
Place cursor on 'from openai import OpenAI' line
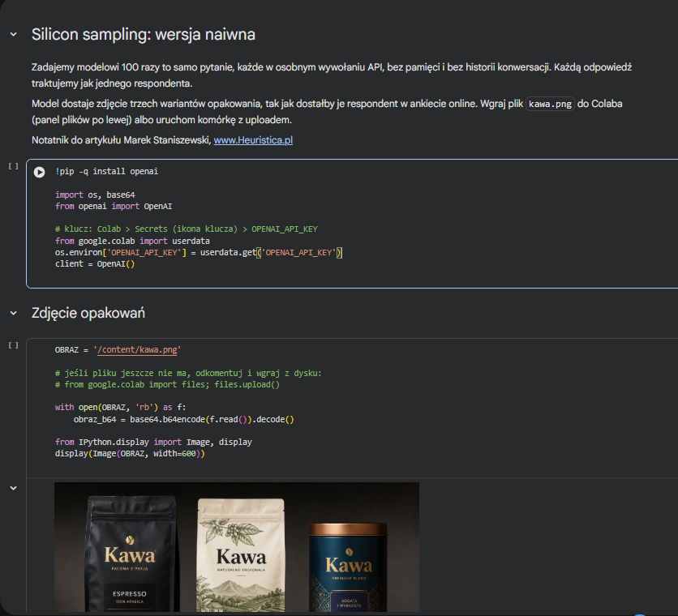114,206
